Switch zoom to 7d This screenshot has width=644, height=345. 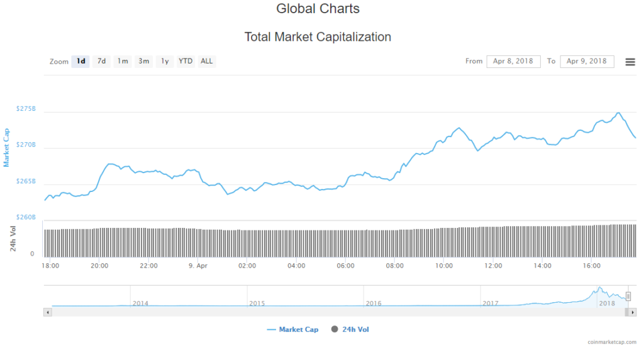(x=101, y=61)
